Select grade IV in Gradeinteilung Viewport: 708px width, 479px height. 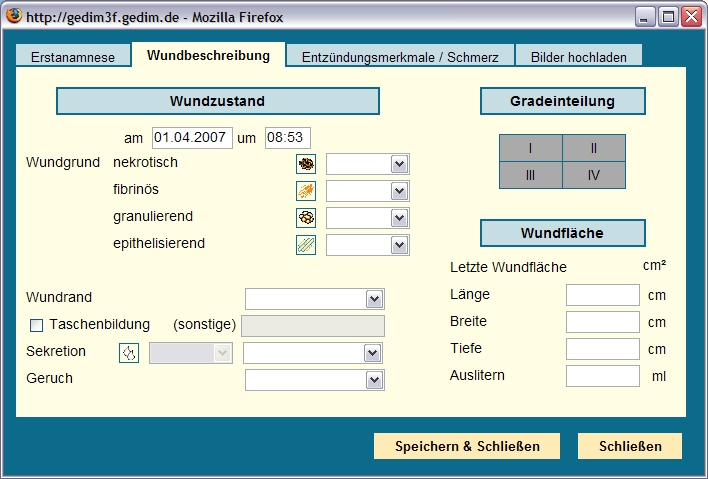(x=593, y=175)
